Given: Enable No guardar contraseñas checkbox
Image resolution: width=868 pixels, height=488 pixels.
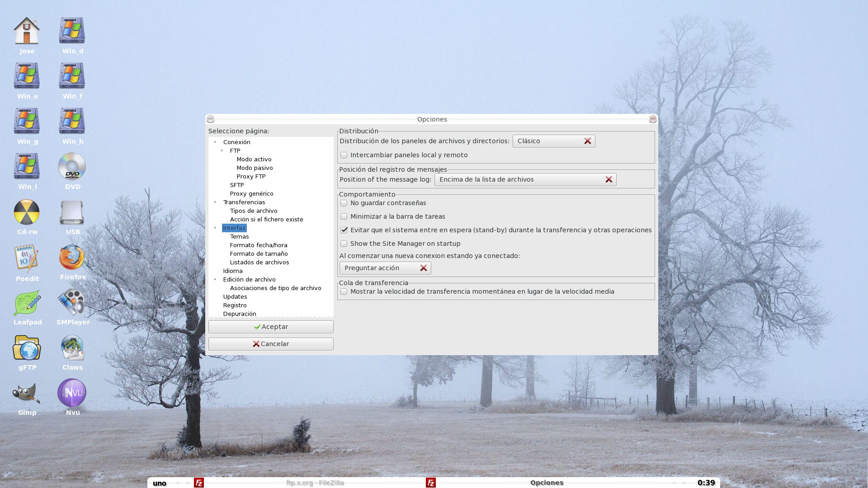Looking at the screenshot, I should (344, 203).
